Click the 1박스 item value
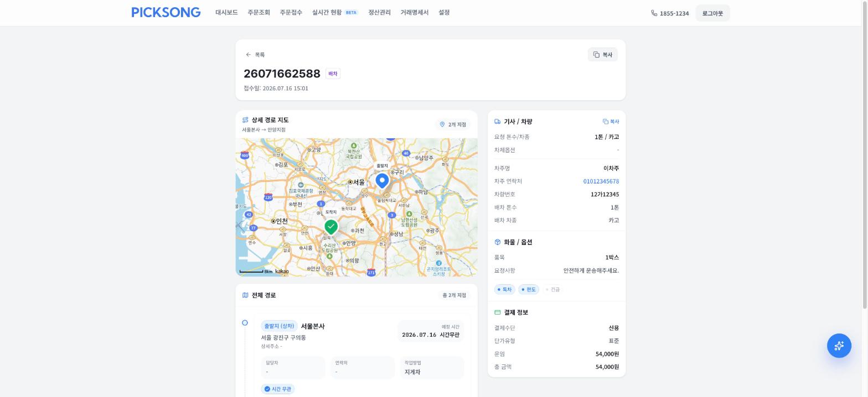 pyautogui.click(x=612, y=258)
